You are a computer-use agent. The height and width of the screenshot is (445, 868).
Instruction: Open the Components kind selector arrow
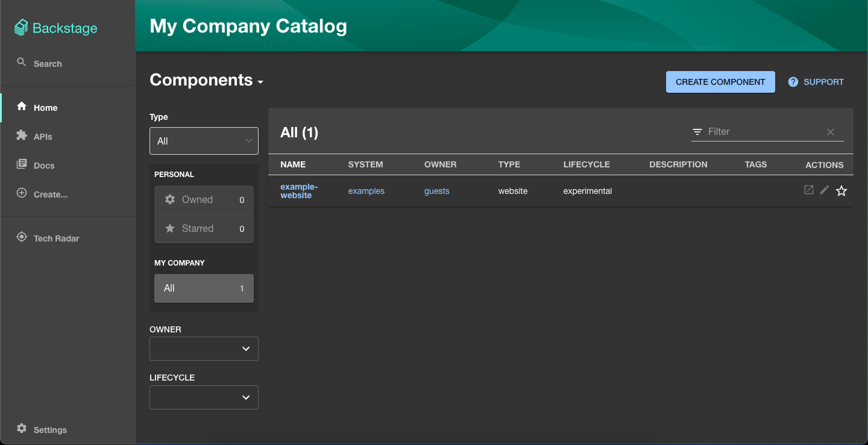260,82
